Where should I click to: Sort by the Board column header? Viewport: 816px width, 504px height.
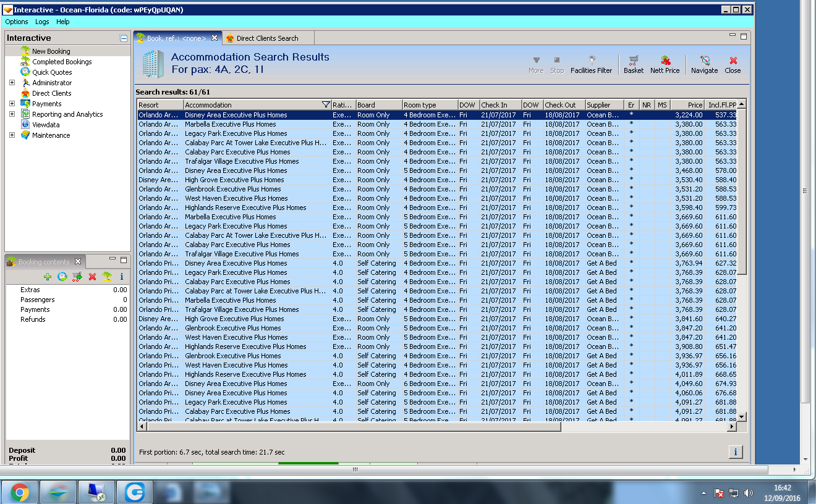(x=379, y=105)
